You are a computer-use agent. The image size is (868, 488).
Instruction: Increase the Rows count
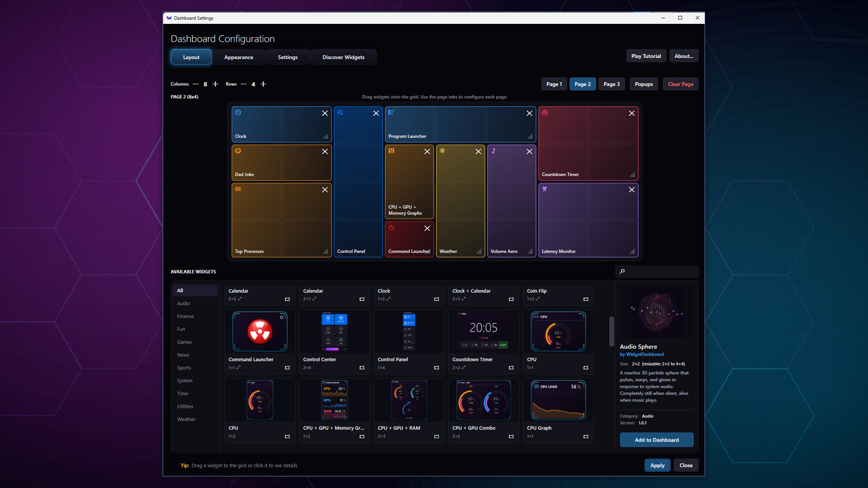point(263,84)
